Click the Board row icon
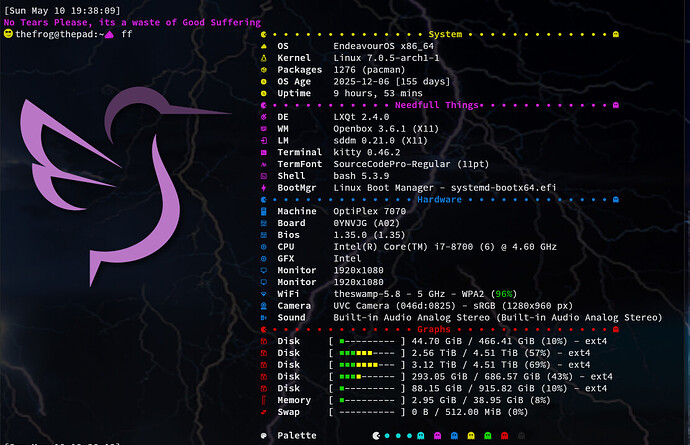Image resolution: width=690 pixels, height=445 pixels. 264,223
